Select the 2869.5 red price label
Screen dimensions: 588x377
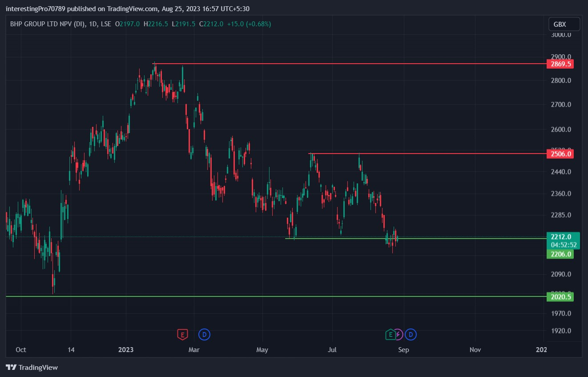(x=560, y=64)
